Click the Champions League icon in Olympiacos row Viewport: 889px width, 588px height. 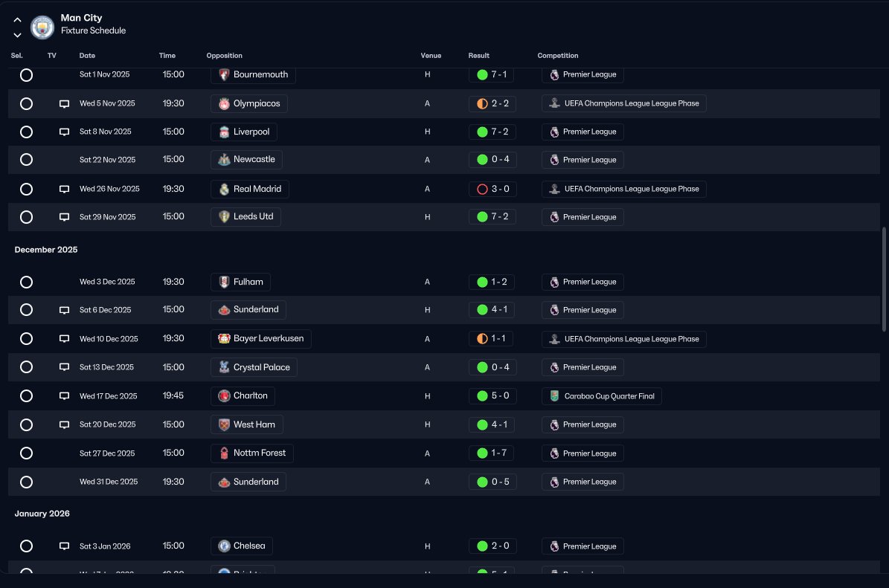click(x=554, y=103)
